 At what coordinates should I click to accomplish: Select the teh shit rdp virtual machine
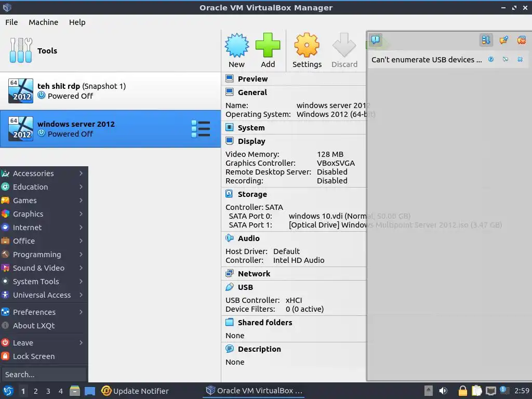tap(110, 91)
